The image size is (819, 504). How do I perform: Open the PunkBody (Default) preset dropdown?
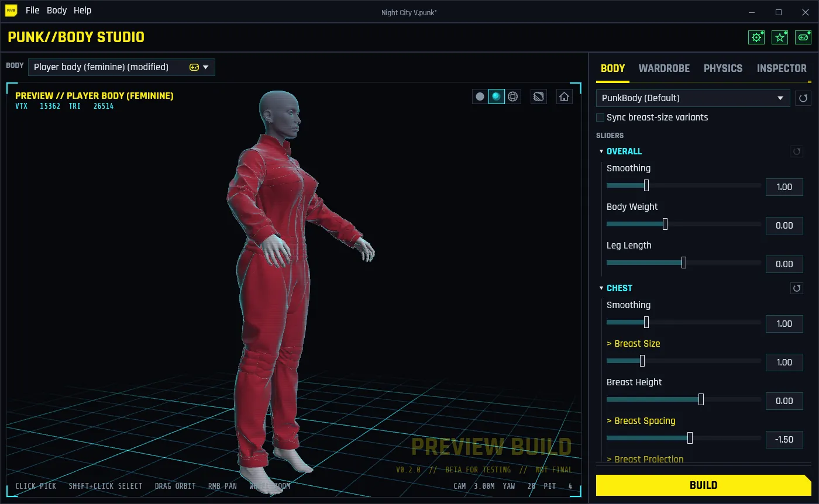tap(693, 98)
